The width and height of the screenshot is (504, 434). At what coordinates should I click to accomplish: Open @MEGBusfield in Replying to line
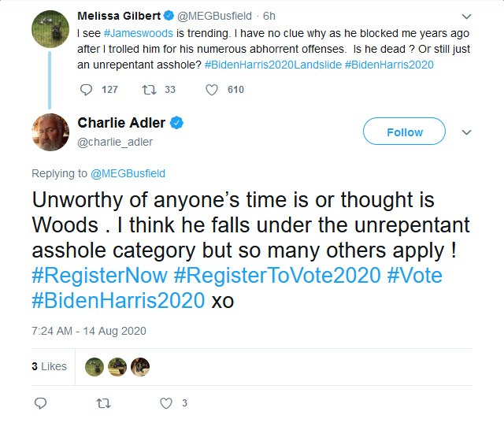coord(128,173)
